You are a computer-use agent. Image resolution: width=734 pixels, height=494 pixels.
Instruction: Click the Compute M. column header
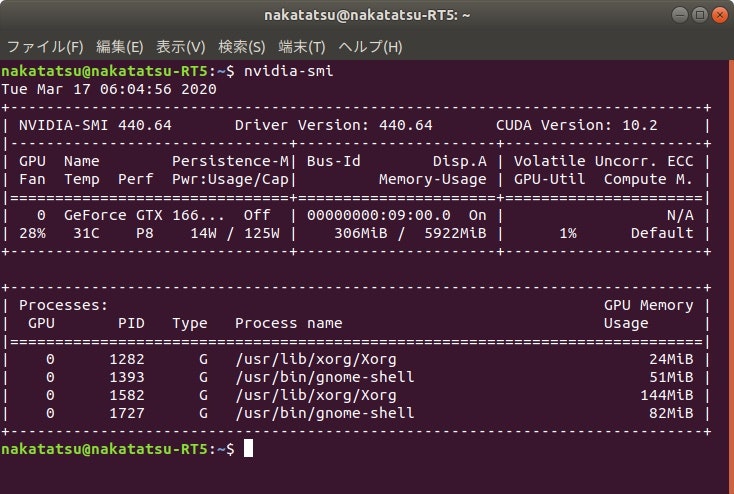648,179
